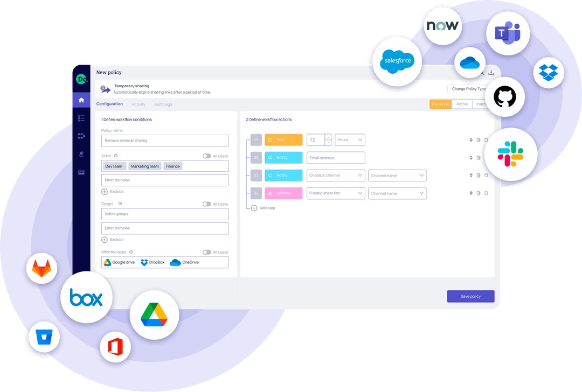Open the On Slack channel dropdown
Image resolution: width=582 pixels, height=392 pixels.
[336, 176]
